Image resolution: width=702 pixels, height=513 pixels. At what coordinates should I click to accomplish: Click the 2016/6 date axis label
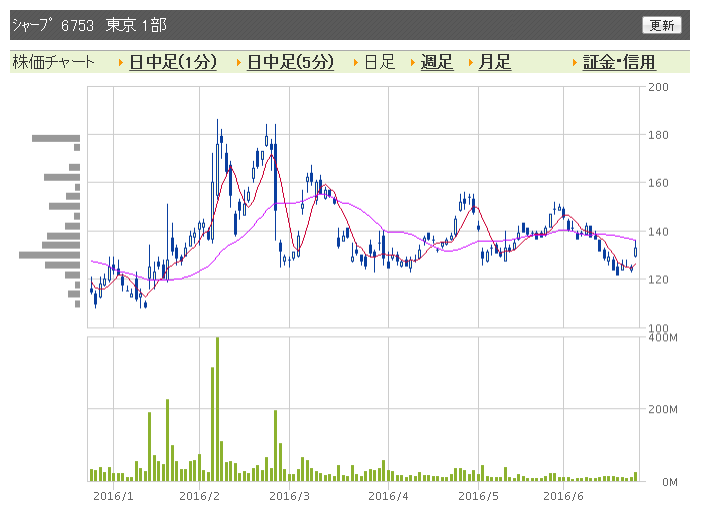coord(563,496)
